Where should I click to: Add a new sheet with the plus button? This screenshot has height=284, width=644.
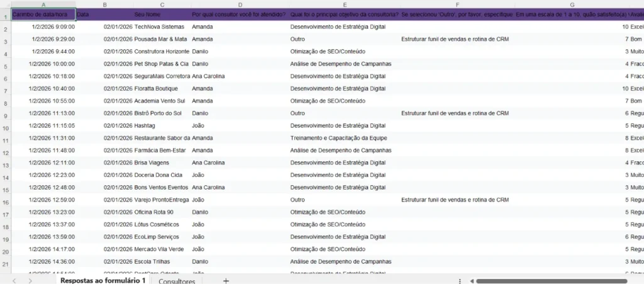226,281
